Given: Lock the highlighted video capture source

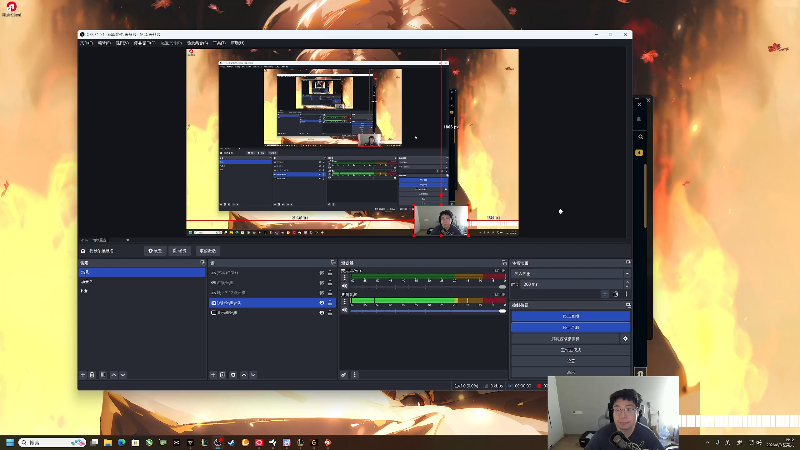Looking at the screenshot, I should coord(330,303).
